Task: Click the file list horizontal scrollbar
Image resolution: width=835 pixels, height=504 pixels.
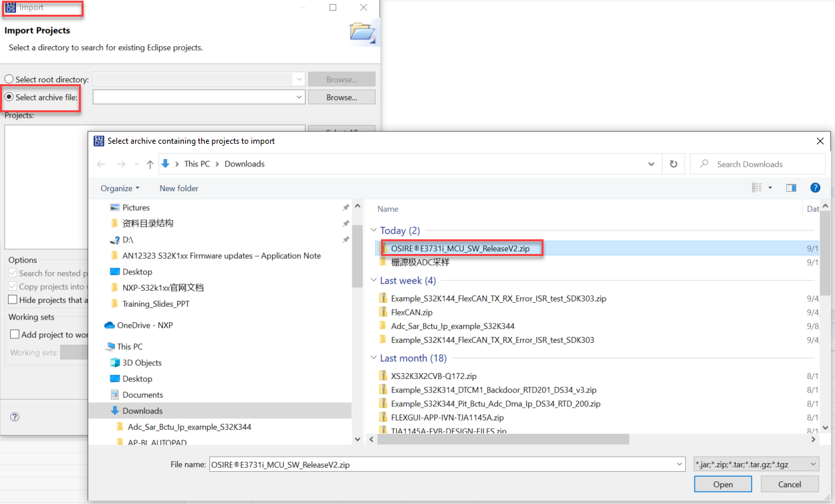Action: (x=503, y=439)
